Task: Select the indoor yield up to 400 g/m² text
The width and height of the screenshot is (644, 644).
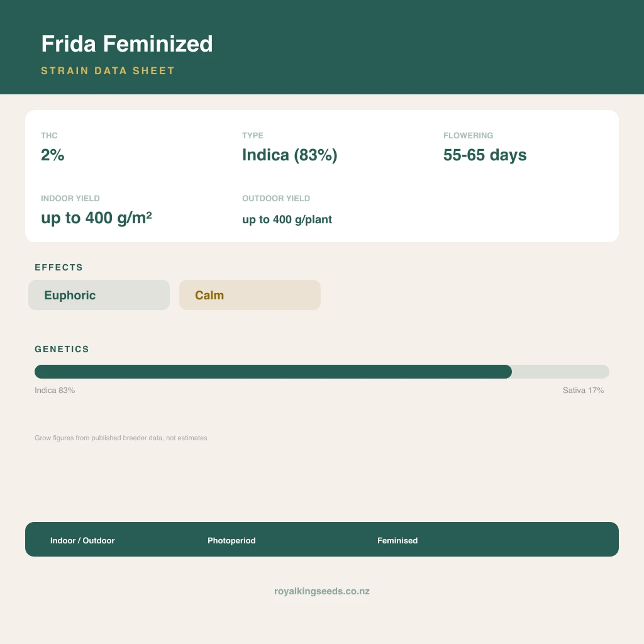Action: click(96, 218)
